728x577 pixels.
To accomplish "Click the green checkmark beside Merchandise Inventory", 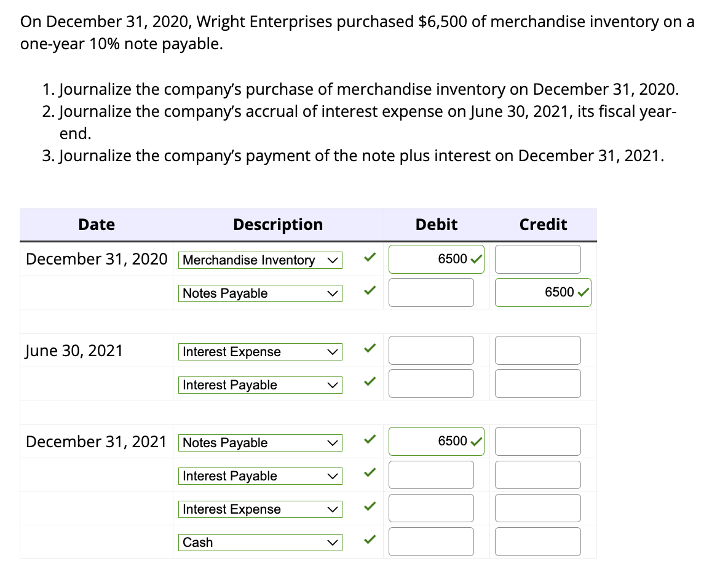I will tap(369, 258).
